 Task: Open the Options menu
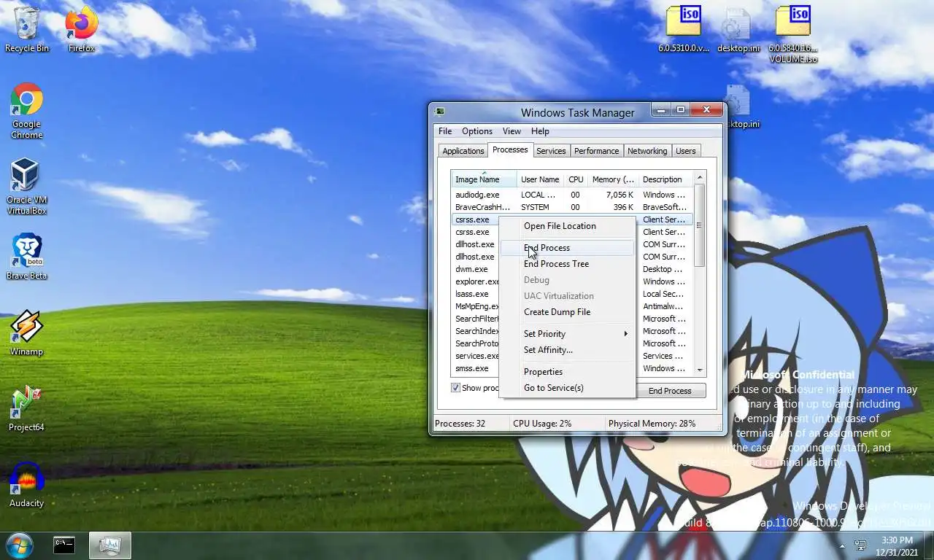[477, 131]
